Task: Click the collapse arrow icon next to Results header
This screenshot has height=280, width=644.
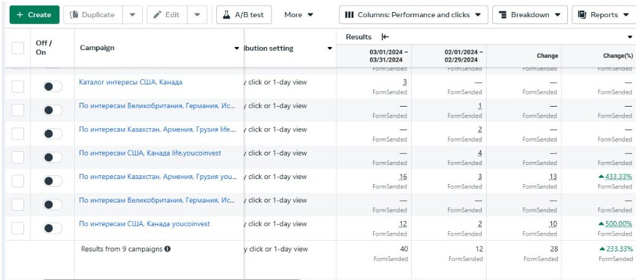Action: tap(384, 37)
